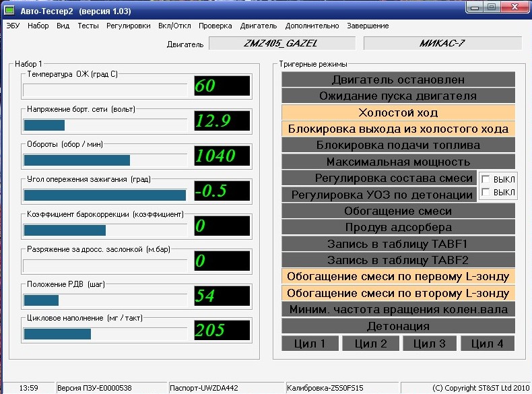Image resolution: width=532 pixels, height=394 pixels.
Task: Click the Регулировка состава смеси indicator
Action: click(379, 178)
